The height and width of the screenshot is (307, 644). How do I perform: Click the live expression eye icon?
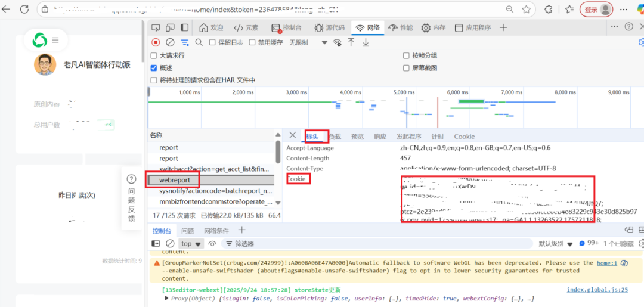pos(212,243)
